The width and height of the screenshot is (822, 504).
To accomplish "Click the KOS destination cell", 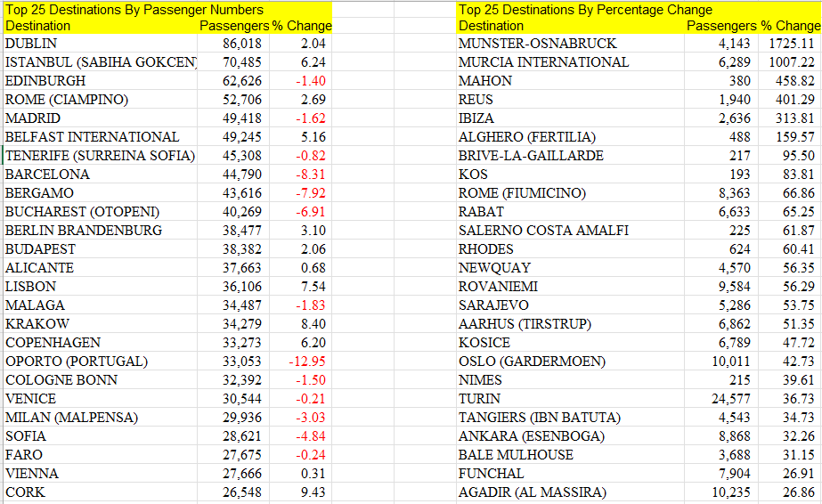I will coord(570,175).
